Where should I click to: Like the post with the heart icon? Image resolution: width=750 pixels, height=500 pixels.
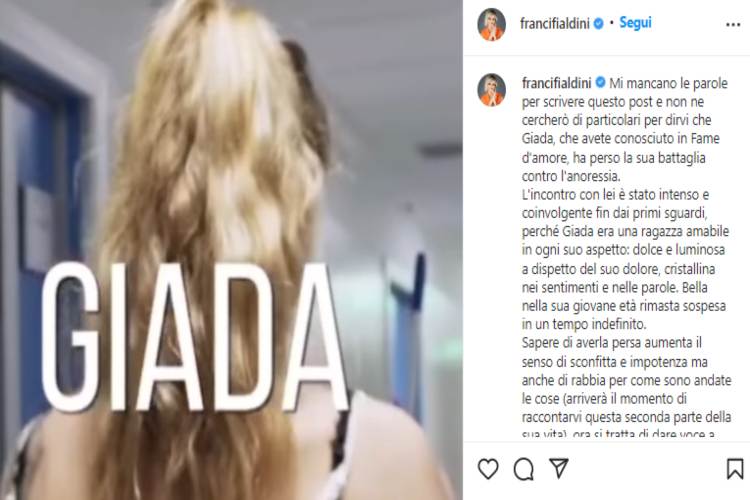pyautogui.click(x=488, y=468)
